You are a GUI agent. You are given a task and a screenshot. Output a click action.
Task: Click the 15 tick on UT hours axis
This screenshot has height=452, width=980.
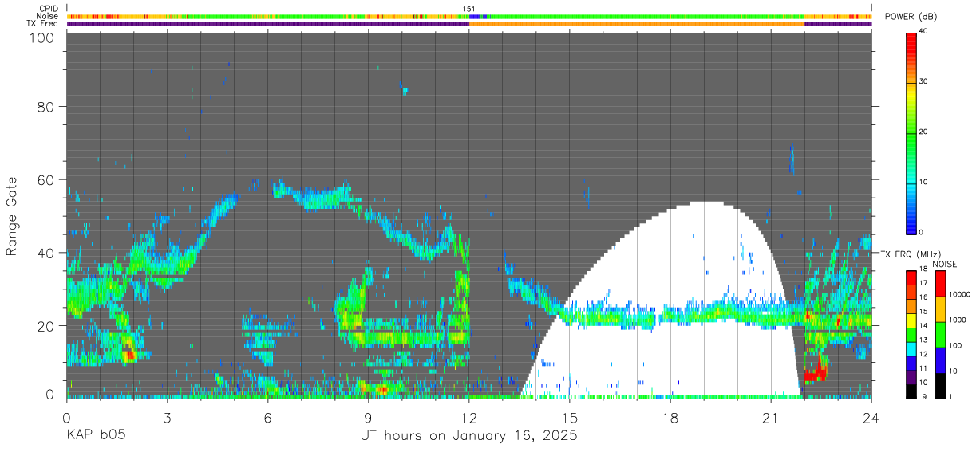pos(570,417)
